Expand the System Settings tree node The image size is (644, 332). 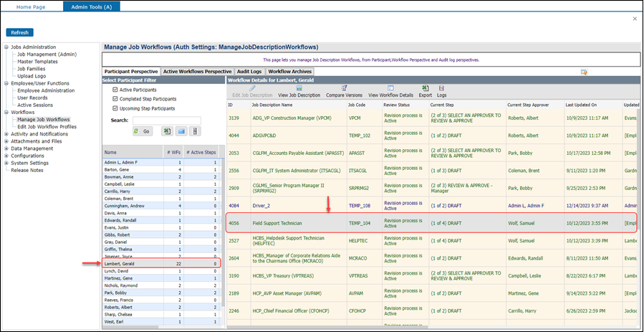click(6, 163)
